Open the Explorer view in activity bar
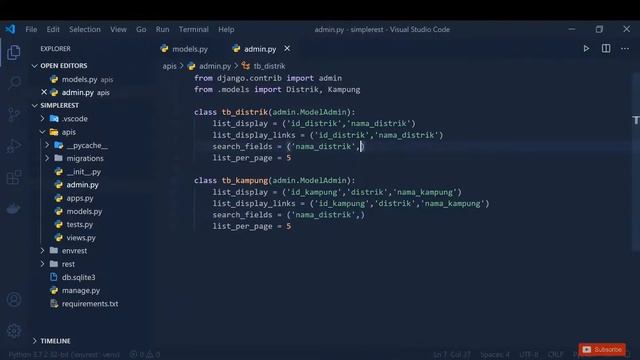Screen dimensions: 640x360 tap(13, 52)
